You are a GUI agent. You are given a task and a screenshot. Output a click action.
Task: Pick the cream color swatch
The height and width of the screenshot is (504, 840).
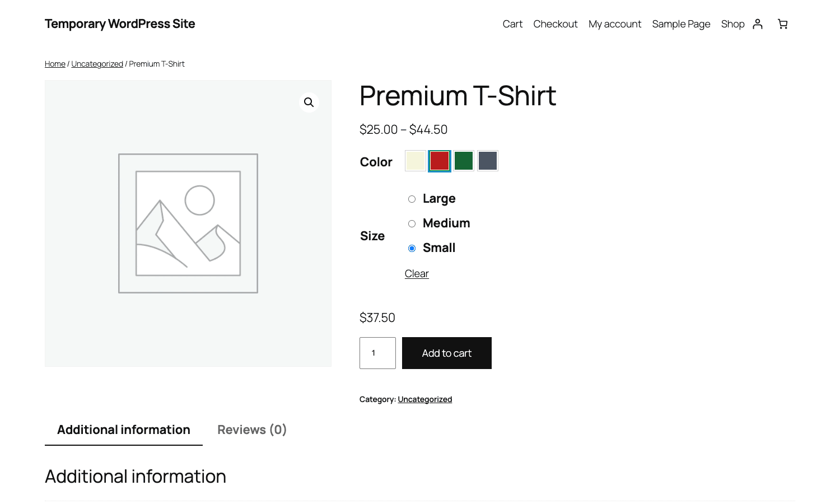(416, 161)
